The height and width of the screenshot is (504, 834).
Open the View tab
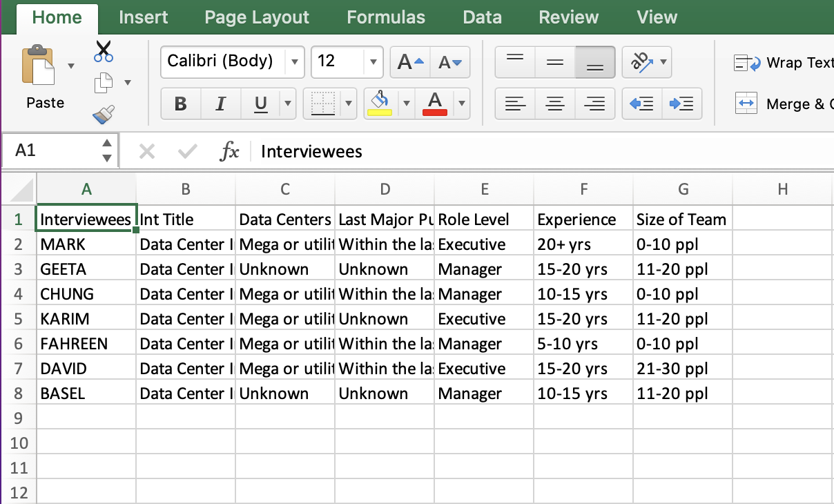pyautogui.click(x=657, y=17)
